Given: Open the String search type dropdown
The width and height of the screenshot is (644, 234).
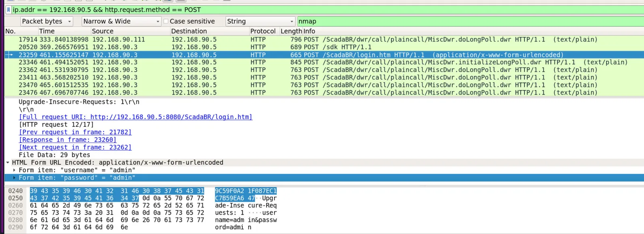Looking at the screenshot, I should pyautogui.click(x=260, y=21).
